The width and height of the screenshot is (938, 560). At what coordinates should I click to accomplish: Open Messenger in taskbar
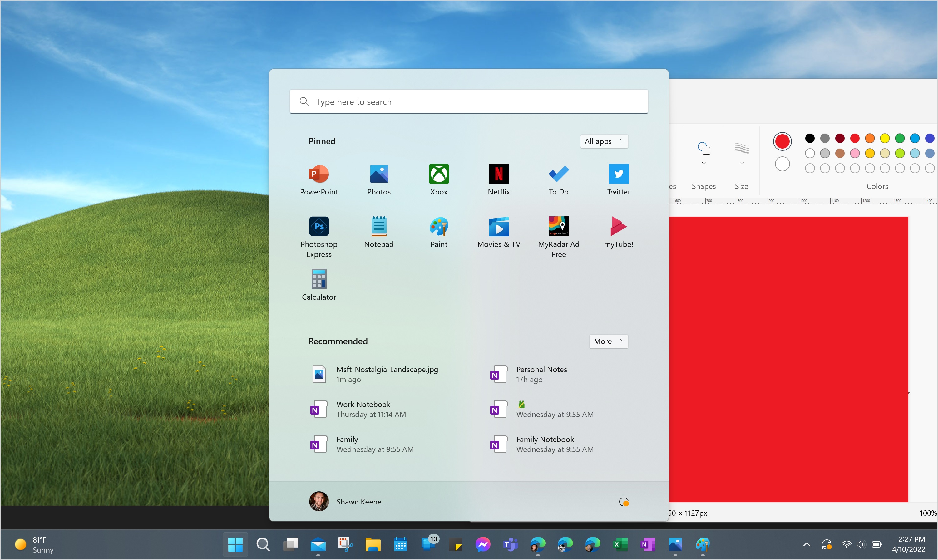coord(483,544)
